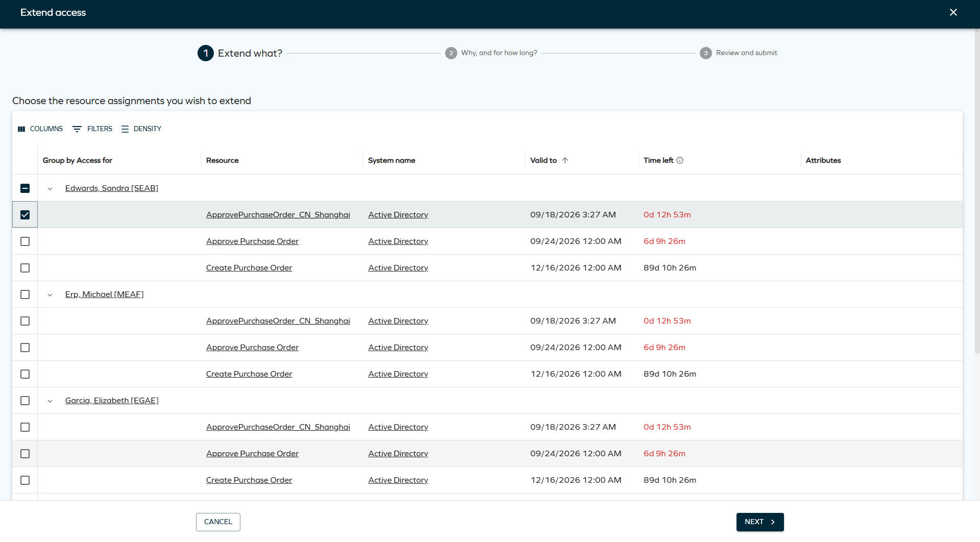Check Michael's ApprovePurchaseOrder_CN_Shanghai row

[x=25, y=321]
